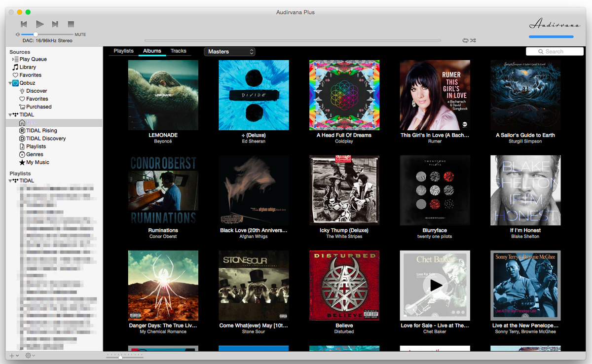Click the Ed Sheeran artist name
592x364 pixels.
point(254,141)
